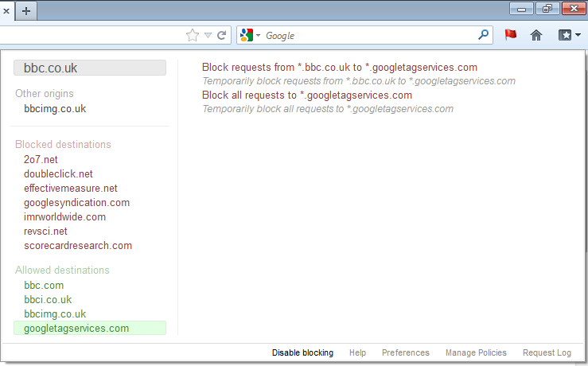588x366 pixels.
Task: Close the current tab
Action: coord(6,11)
